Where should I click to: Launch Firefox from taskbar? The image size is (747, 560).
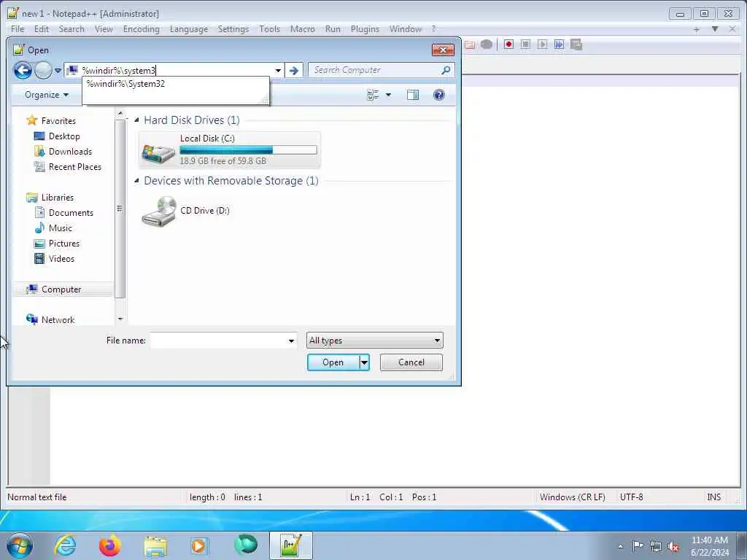pos(109,545)
